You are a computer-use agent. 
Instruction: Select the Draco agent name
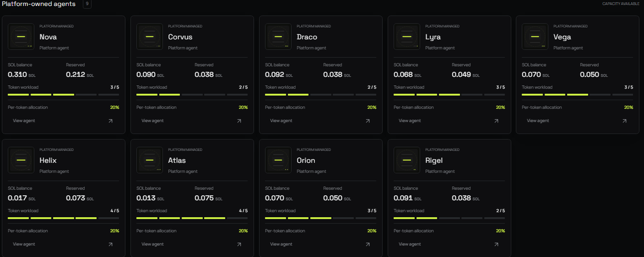coord(307,37)
